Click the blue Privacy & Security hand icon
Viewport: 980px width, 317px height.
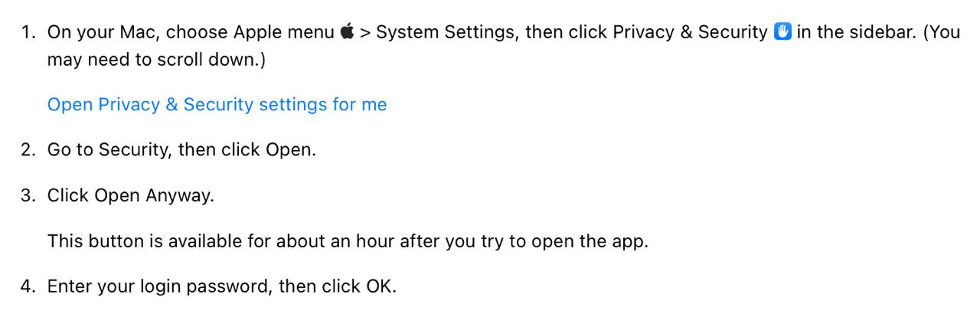click(x=782, y=32)
